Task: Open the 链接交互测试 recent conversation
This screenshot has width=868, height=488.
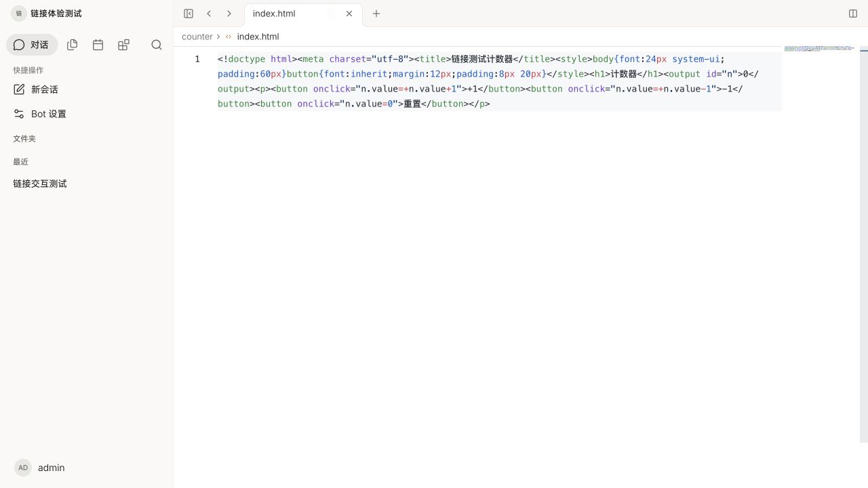Action: (87, 184)
